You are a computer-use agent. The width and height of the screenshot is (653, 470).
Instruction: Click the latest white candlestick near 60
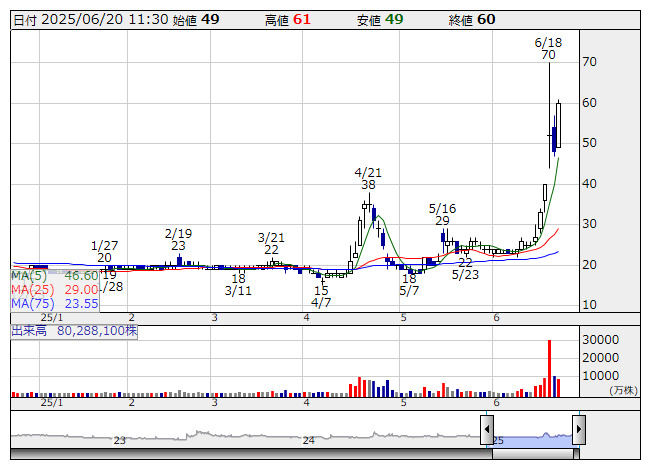point(558,124)
